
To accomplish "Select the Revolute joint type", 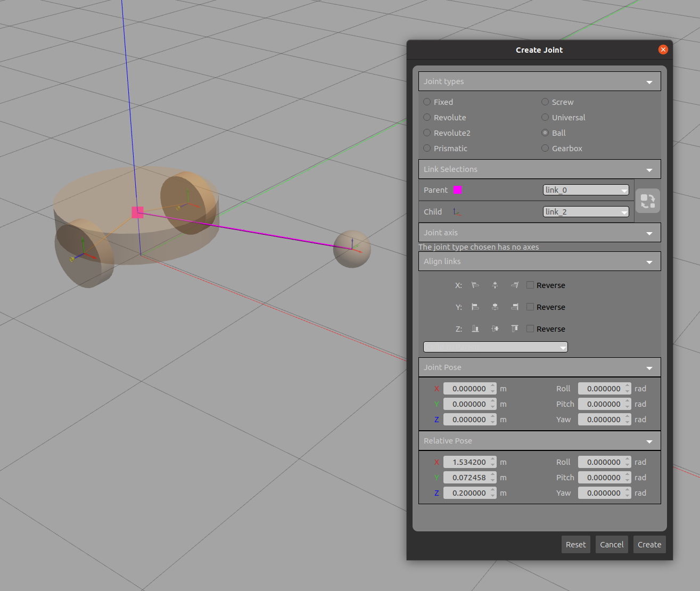I will click(427, 118).
